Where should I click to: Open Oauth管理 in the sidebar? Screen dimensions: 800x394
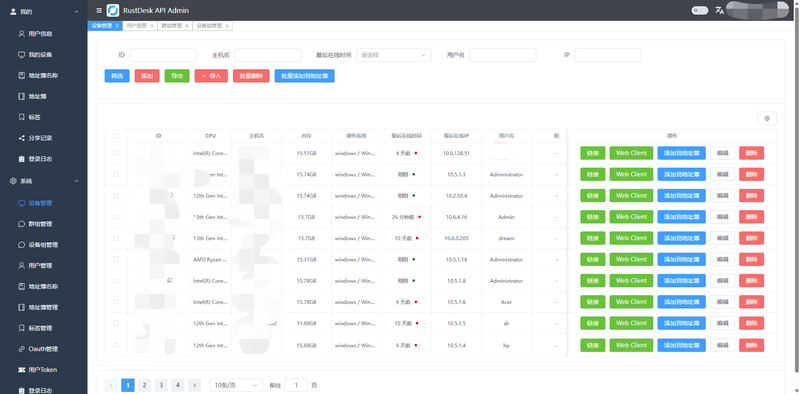click(43, 349)
